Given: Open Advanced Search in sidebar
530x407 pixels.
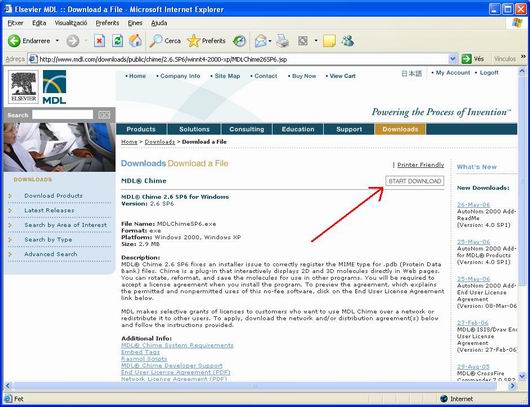Looking at the screenshot, I should (x=51, y=254).
